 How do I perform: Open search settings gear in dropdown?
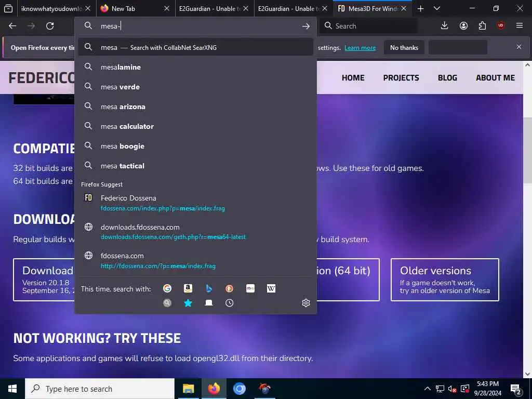click(x=305, y=303)
